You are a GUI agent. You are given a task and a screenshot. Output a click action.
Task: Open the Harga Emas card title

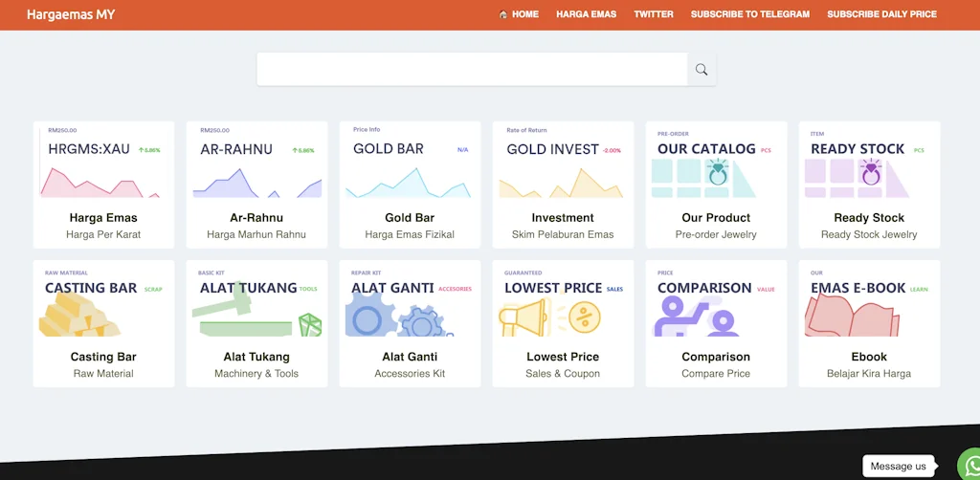pos(103,218)
